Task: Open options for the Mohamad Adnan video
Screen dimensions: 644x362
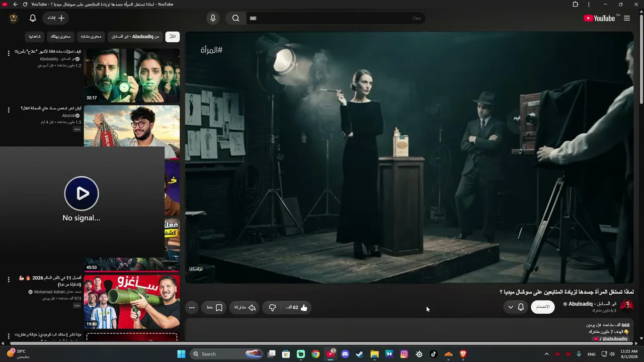Action: pos(9,280)
